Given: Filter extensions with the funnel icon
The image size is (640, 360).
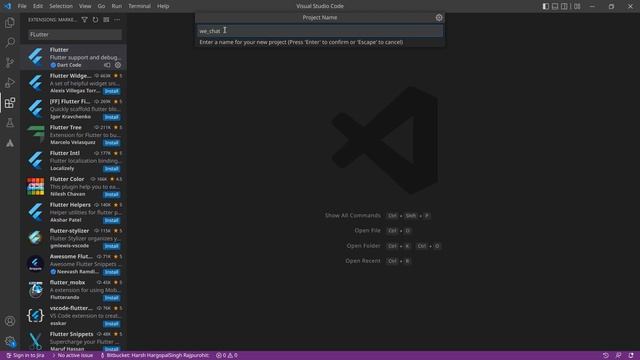Looking at the screenshot, I should point(84,20).
